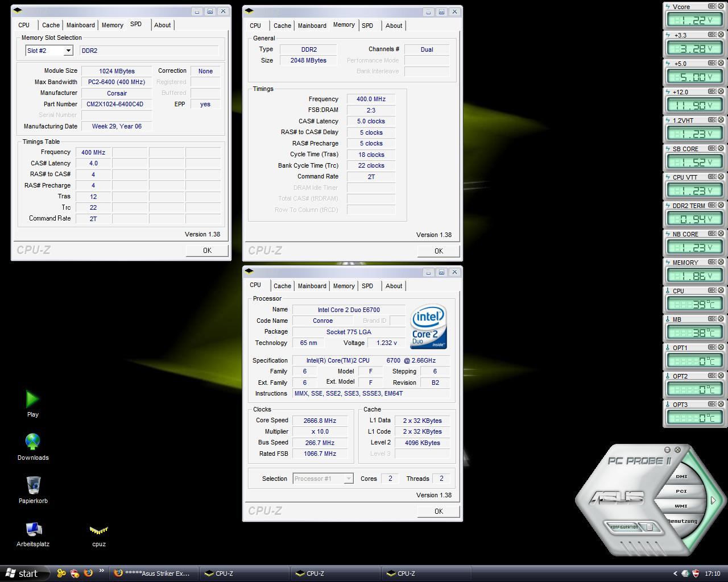Open settings icon of Vcore sensor
The image size is (728, 582).
712,6
